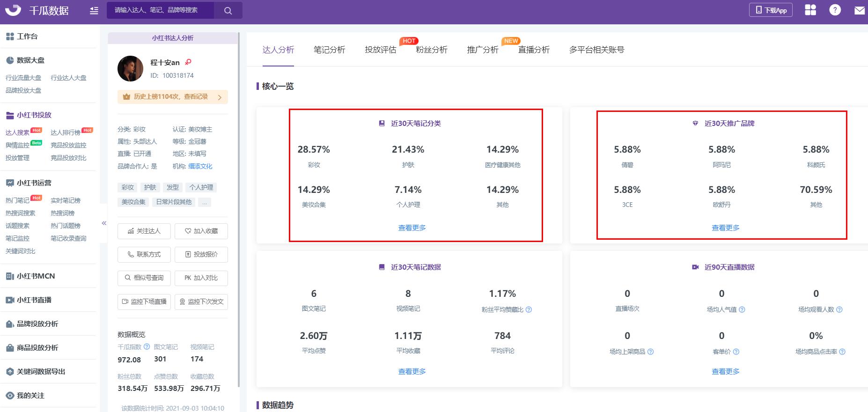The height and width of the screenshot is (412, 868).
Task: Select the 美妆合集 tag chip
Action: [133, 202]
